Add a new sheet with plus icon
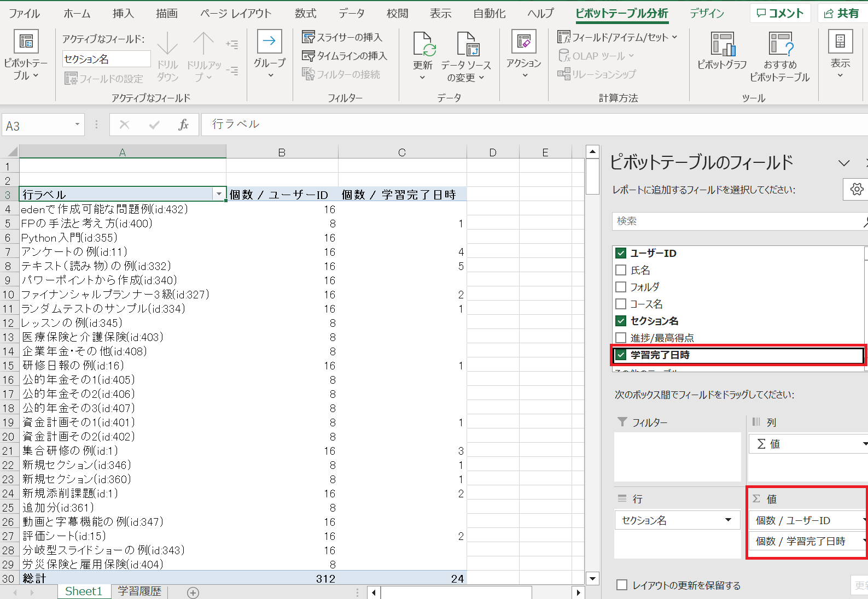 click(x=193, y=592)
